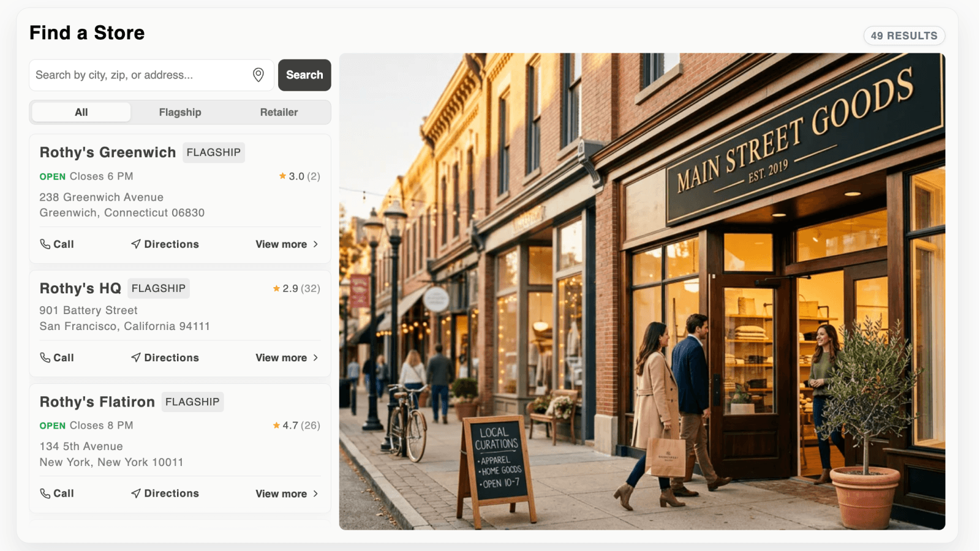Image resolution: width=980 pixels, height=551 pixels.
Task: Get Directions to Rothy's Flatiron
Action: tap(165, 493)
